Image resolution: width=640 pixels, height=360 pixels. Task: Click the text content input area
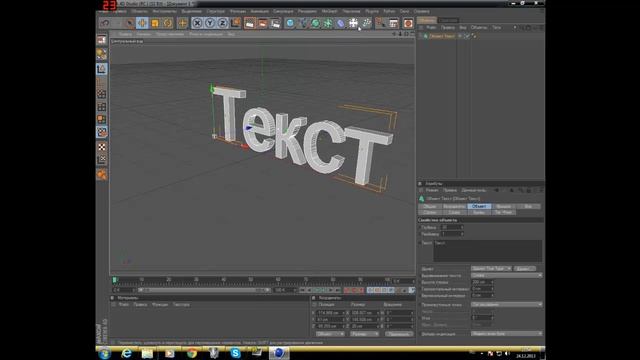click(x=488, y=251)
